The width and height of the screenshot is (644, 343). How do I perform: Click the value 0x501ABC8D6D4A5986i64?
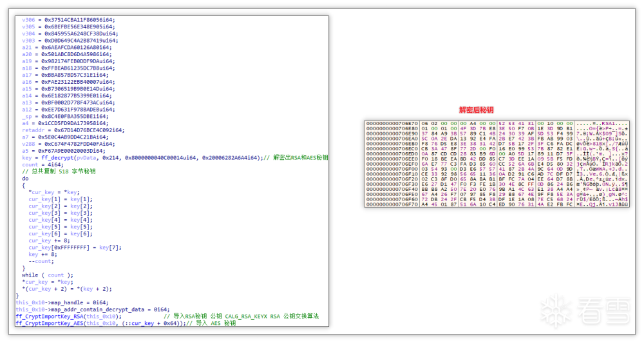coord(77,54)
